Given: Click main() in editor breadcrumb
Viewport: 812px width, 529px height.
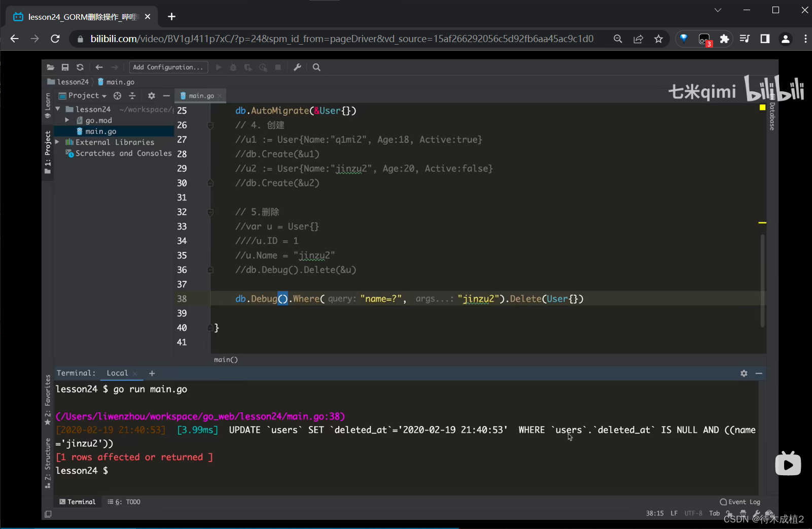Looking at the screenshot, I should [x=226, y=360].
